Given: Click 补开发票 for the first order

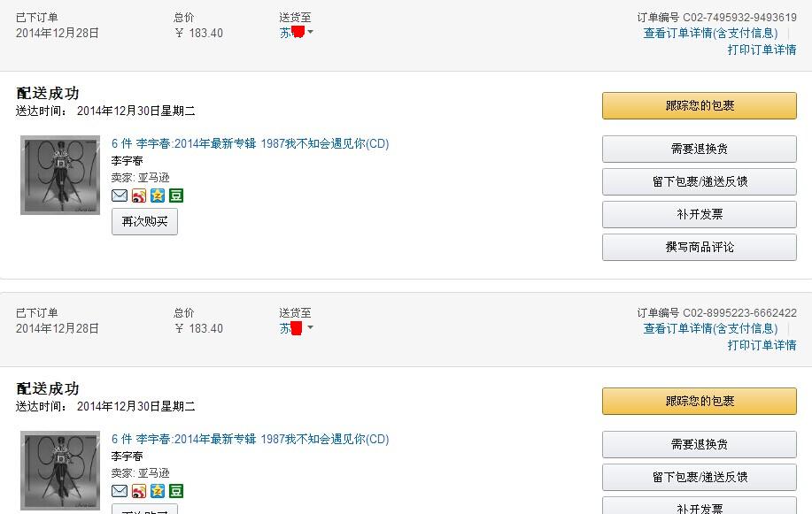Looking at the screenshot, I should click(700, 214).
